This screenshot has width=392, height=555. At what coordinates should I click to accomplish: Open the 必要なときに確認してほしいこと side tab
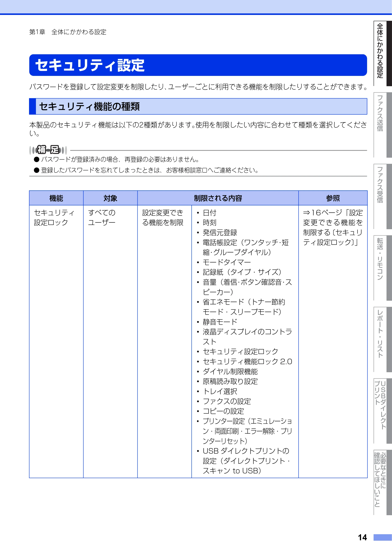tap(382, 482)
